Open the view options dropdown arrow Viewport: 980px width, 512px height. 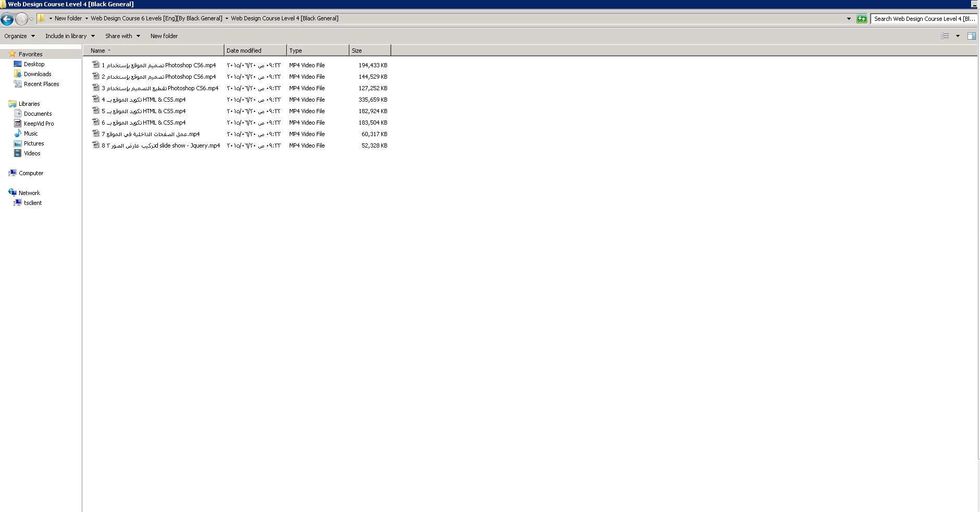pos(958,36)
